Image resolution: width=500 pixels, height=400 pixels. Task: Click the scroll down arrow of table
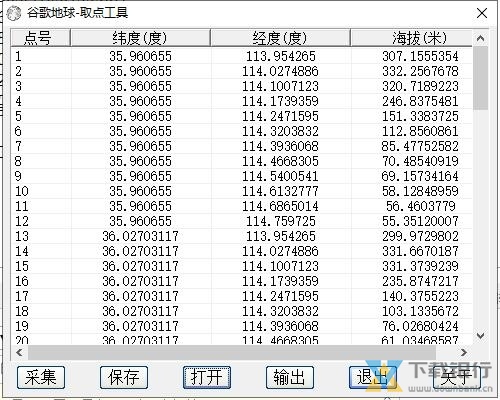(x=480, y=336)
